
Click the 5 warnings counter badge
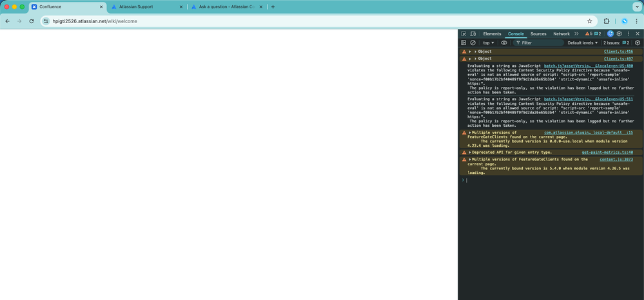coord(589,33)
